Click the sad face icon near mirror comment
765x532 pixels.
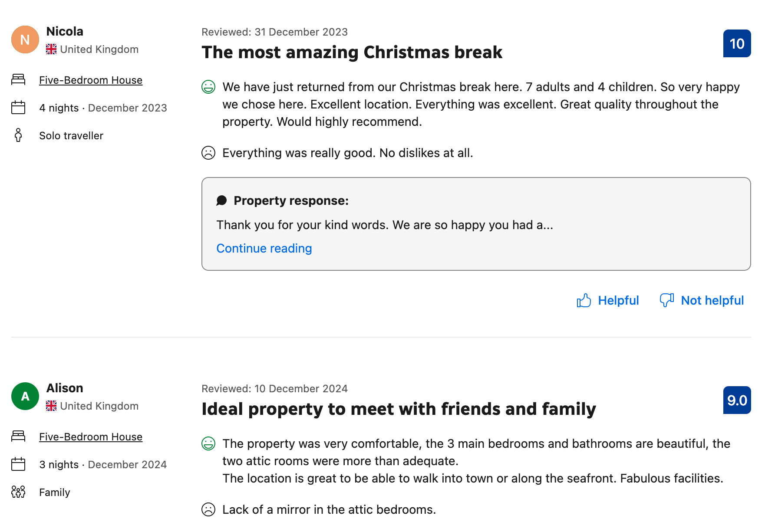point(208,509)
